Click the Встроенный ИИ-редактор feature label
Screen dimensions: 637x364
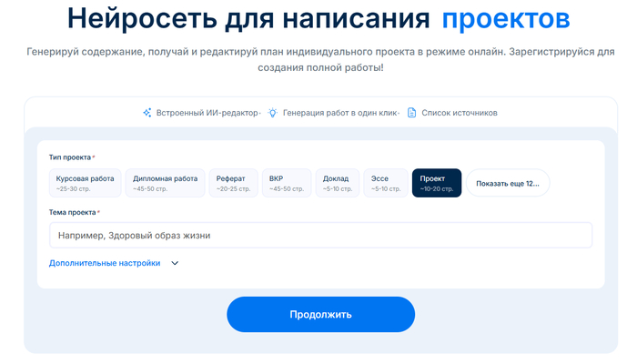(207, 113)
